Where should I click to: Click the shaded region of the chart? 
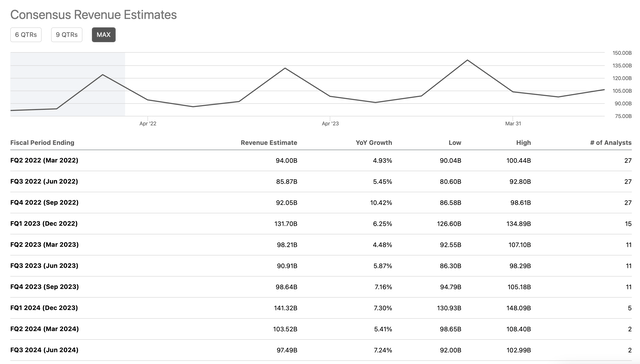67,84
